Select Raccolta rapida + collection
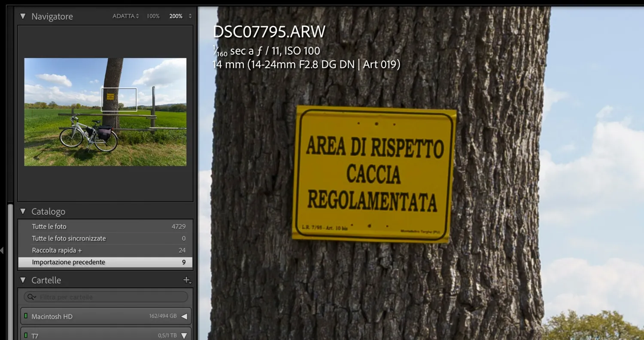Screen dimensions: 644x340 coord(105,250)
